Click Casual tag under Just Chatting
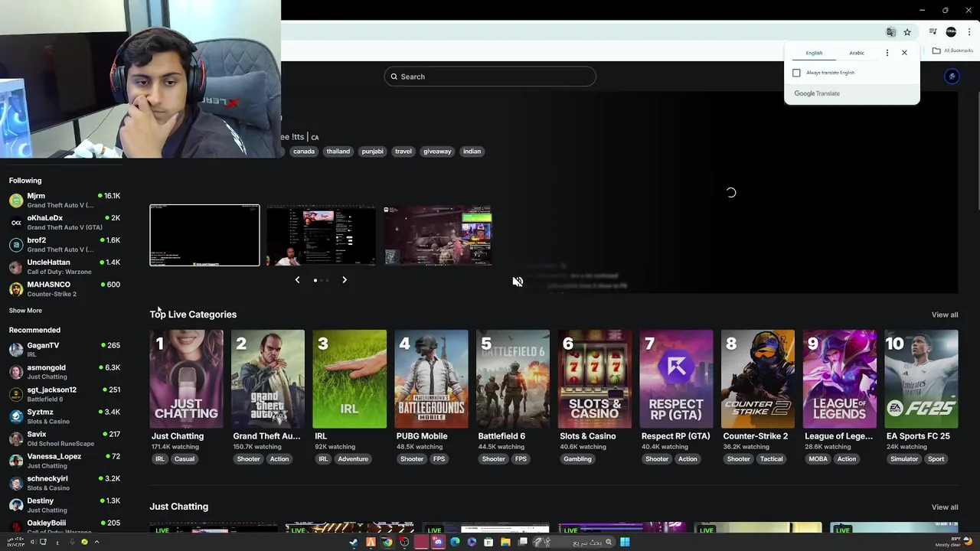The image size is (980, 551). click(184, 459)
